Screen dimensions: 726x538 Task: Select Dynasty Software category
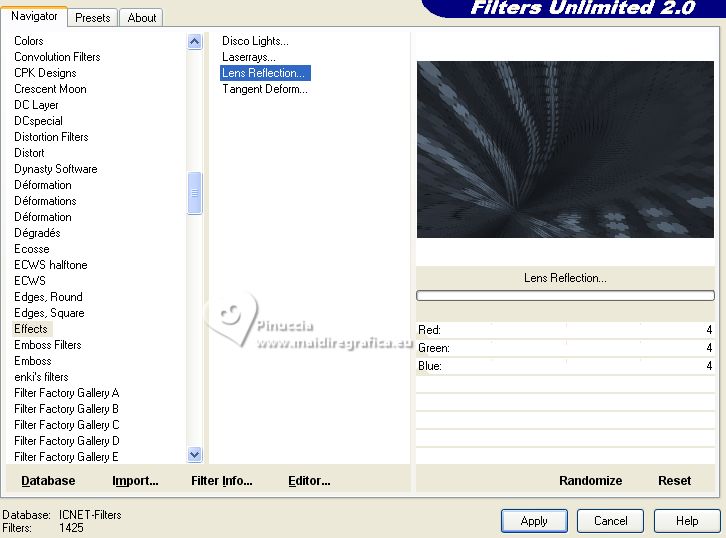pyautogui.click(x=56, y=169)
